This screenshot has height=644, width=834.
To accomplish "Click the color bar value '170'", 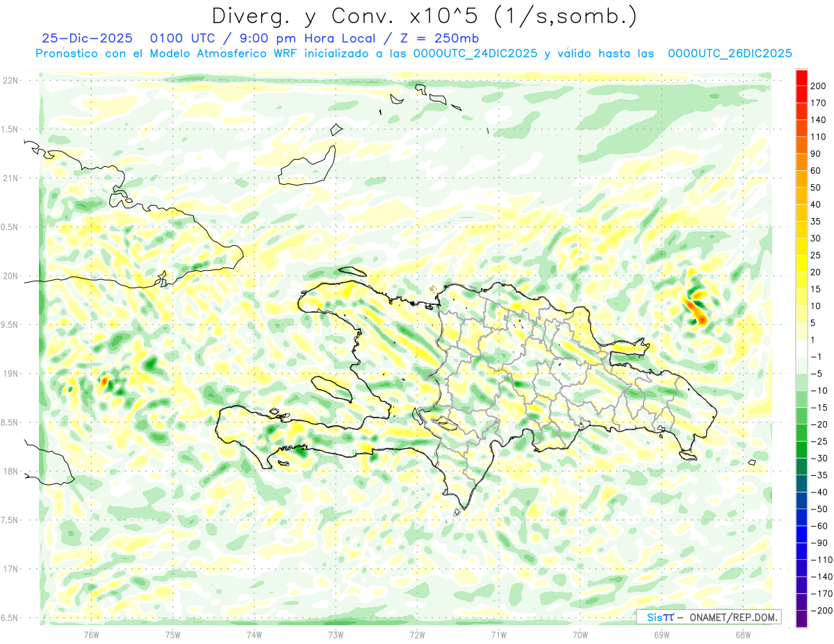I will click(819, 103).
